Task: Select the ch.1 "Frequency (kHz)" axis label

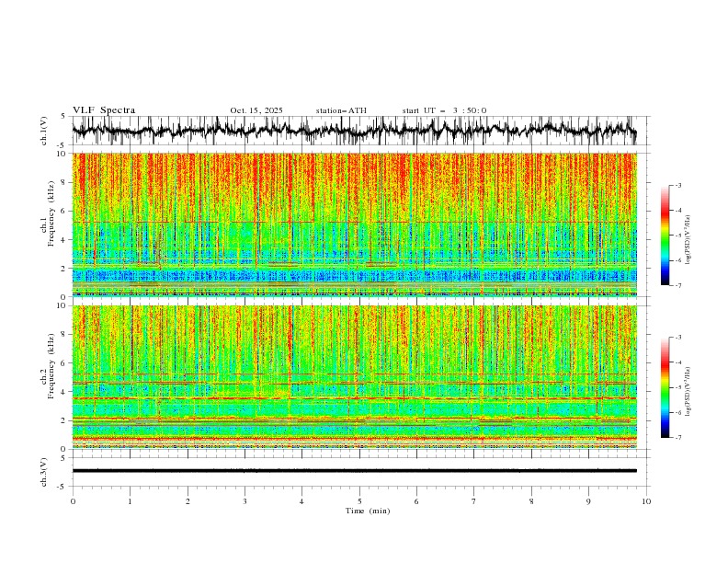Action: point(51,213)
